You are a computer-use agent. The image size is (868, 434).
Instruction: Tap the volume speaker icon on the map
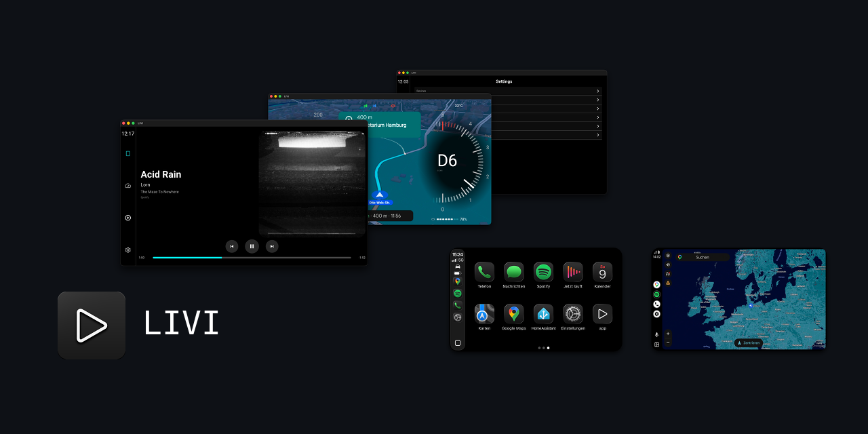coord(668,264)
